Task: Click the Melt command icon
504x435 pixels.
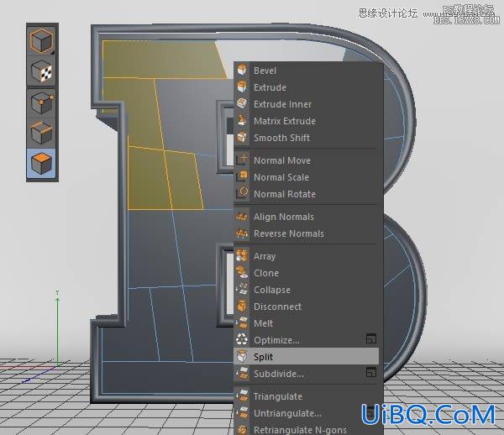Action: (242, 322)
